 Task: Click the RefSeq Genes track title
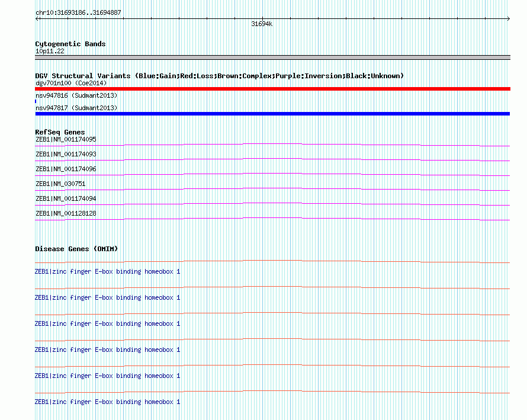tap(60, 132)
